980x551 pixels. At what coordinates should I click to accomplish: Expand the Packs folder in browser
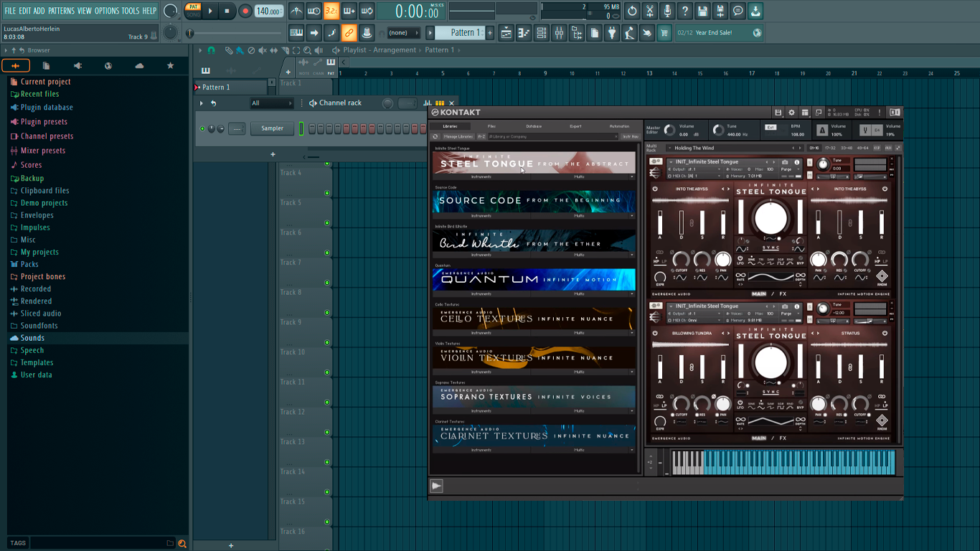click(x=29, y=264)
